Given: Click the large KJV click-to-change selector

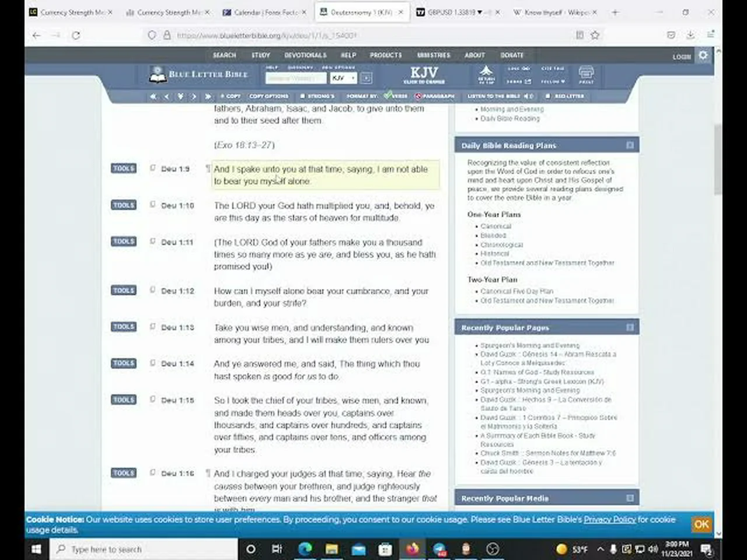Looking at the screenshot, I should click(424, 75).
